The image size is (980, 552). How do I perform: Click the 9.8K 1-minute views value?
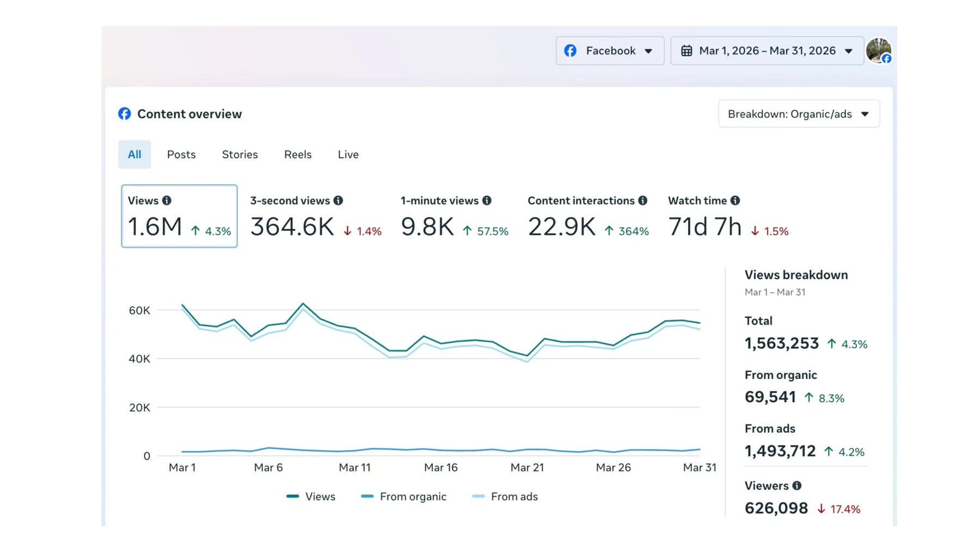(427, 227)
